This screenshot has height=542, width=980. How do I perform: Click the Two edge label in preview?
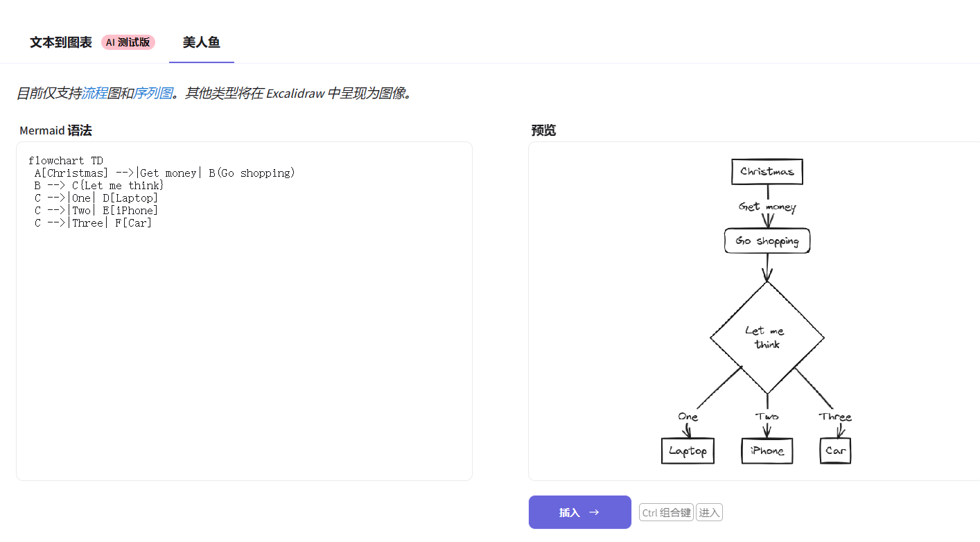point(767,417)
